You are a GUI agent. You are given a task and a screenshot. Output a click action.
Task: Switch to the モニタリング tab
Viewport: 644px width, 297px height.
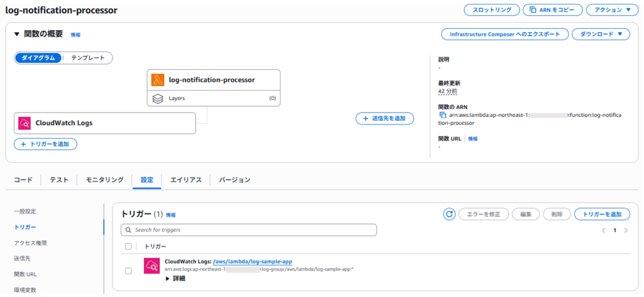pos(104,180)
